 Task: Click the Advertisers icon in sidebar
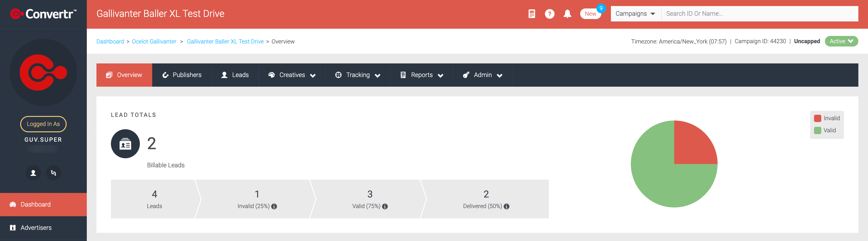pos(13,228)
